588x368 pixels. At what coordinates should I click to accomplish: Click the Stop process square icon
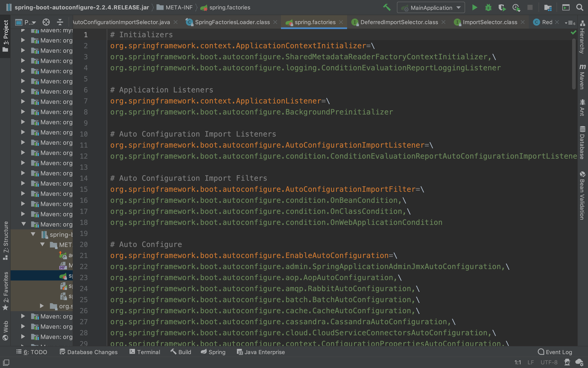pos(530,8)
